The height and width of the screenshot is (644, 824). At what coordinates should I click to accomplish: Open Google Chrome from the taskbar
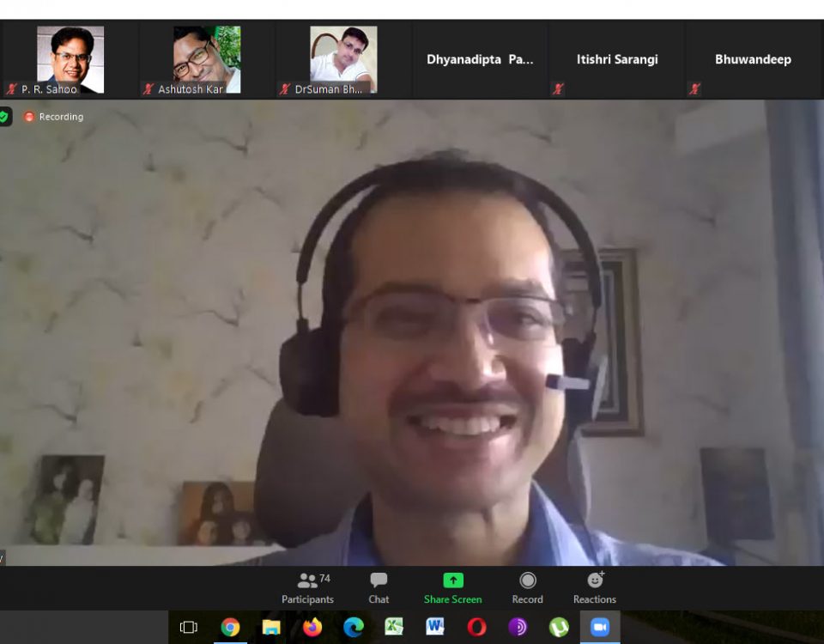230,628
